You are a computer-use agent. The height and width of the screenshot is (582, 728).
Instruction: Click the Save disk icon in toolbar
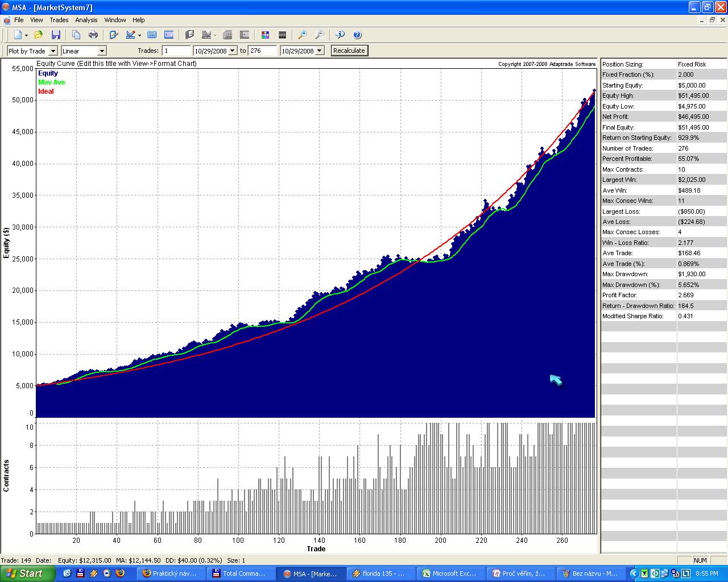[56, 35]
